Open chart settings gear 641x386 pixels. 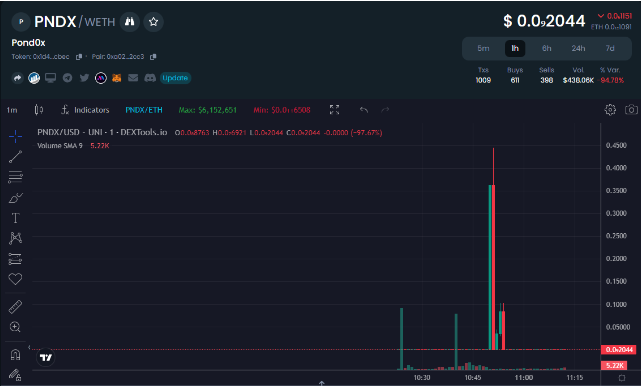pos(610,110)
